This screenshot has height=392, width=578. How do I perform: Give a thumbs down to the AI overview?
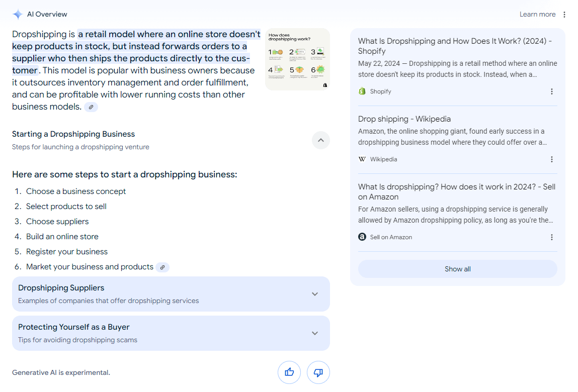[x=318, y=372]
